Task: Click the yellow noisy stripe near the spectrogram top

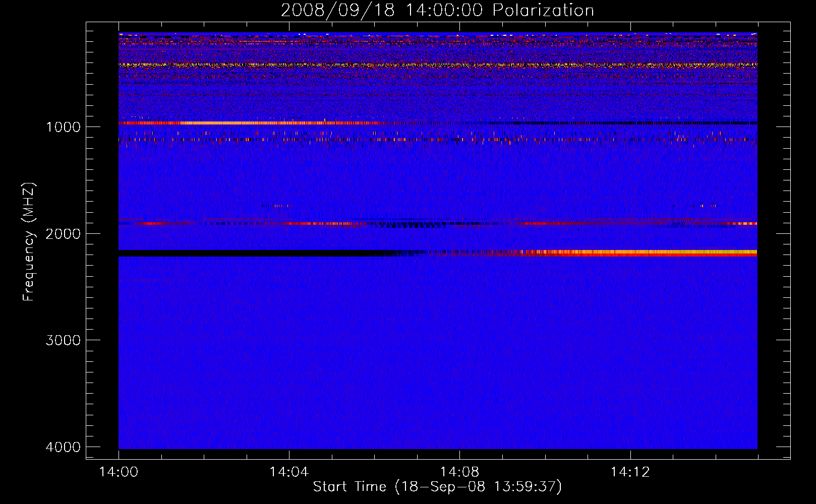Action: (x=438, y=65)
